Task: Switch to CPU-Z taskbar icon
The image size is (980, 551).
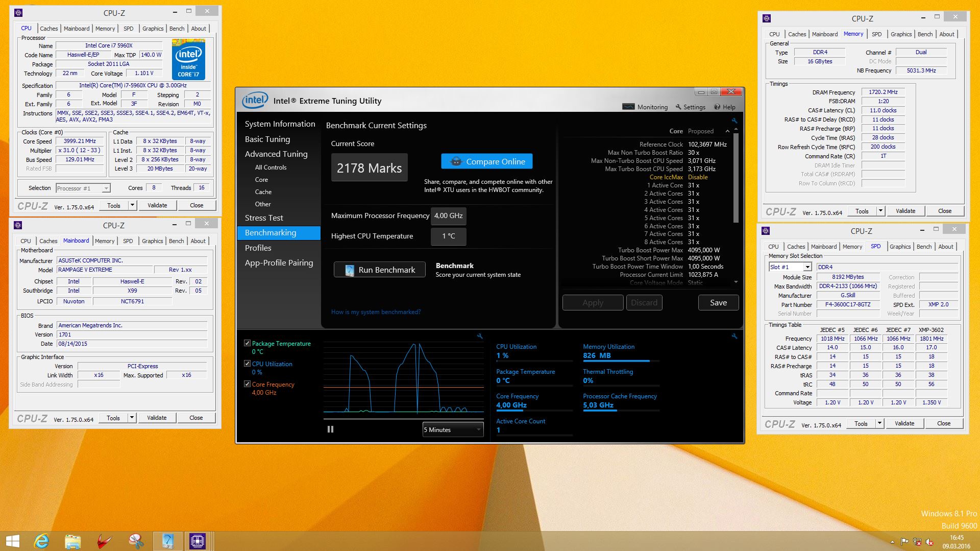Action: (197, 541)
